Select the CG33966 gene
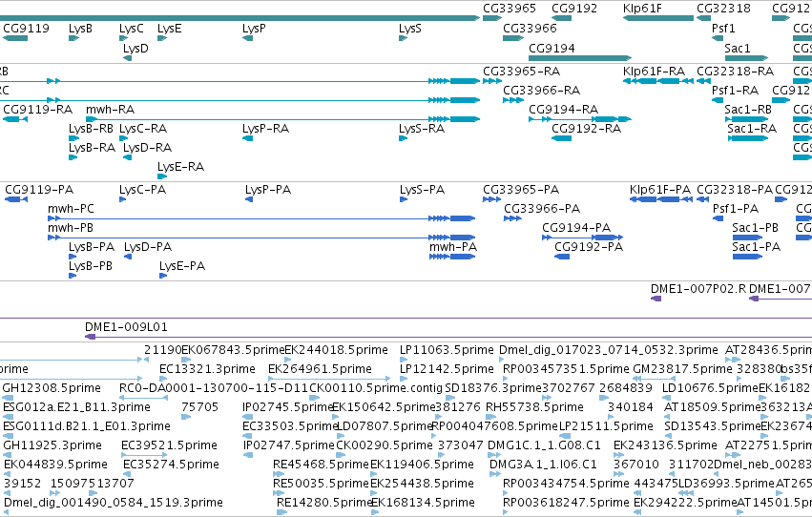 [x=512, y=38]
